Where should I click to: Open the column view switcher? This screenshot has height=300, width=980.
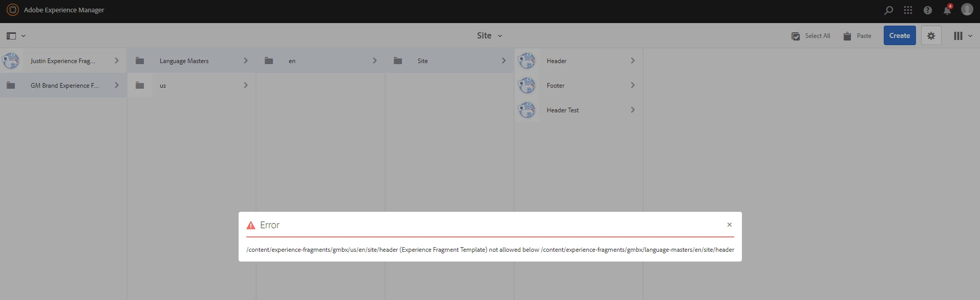[963, 36]
